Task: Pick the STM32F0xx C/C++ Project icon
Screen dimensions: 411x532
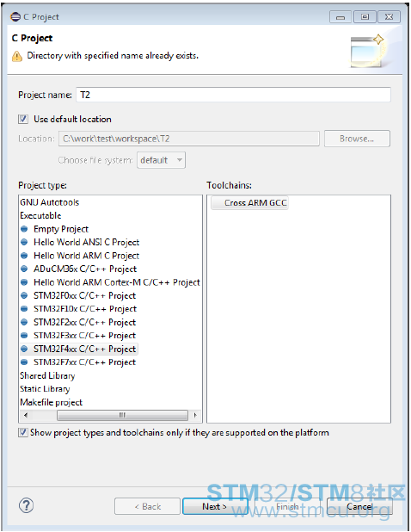Action: 24,295
